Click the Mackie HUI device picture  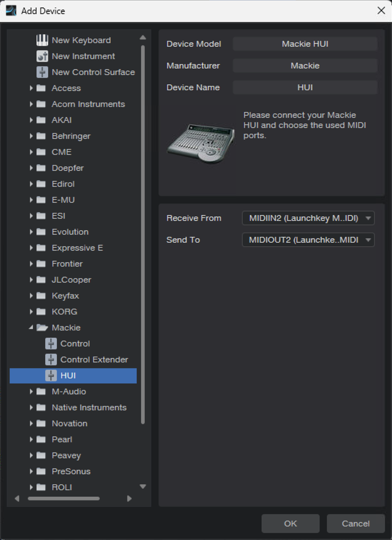[x=201, y=143]
